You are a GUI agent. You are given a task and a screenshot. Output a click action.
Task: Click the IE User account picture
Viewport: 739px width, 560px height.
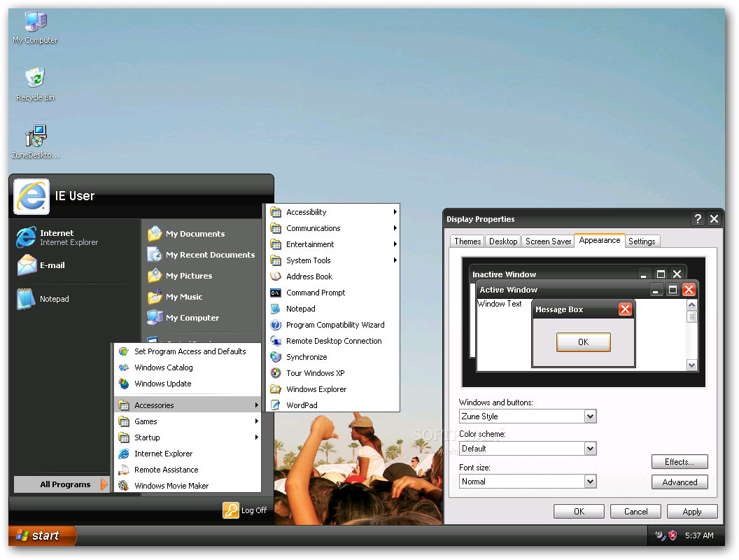(31, 197)
